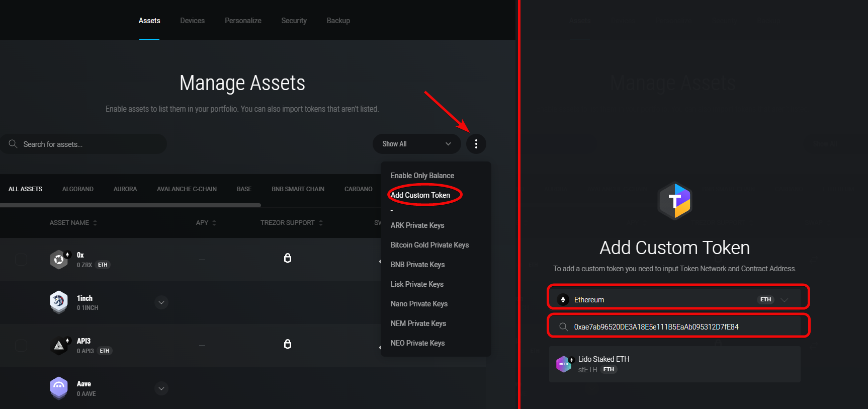This screenshot has width=868, height=409.
Task: Choose Bitcoin Gold Private Keys menu option
Action: point(429,245)
